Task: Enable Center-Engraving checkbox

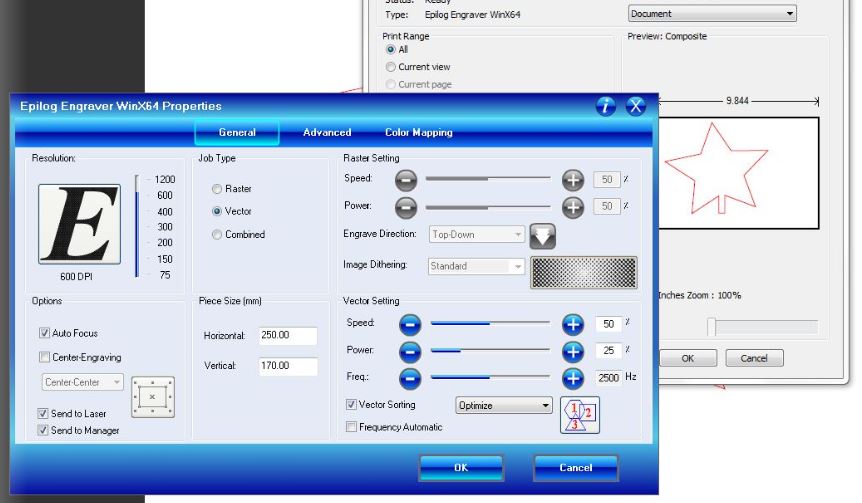Action: tap(45, 357)
